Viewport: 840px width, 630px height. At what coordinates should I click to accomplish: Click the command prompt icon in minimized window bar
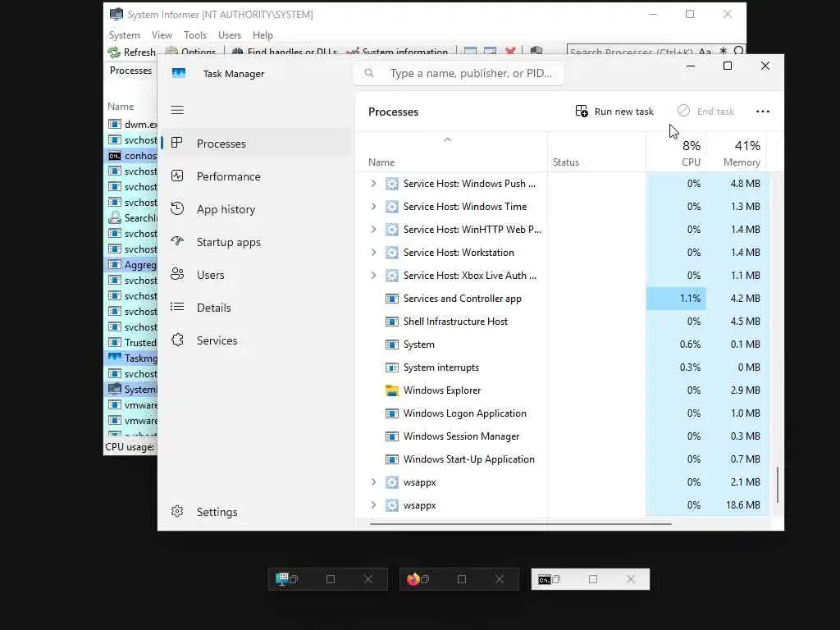coord(545,580)
